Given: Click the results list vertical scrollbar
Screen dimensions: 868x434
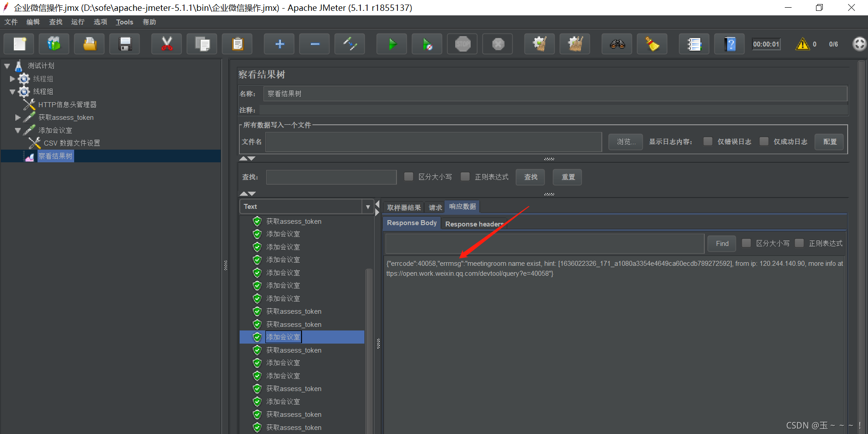Looking at the screenshot, I should pos(369,351).
